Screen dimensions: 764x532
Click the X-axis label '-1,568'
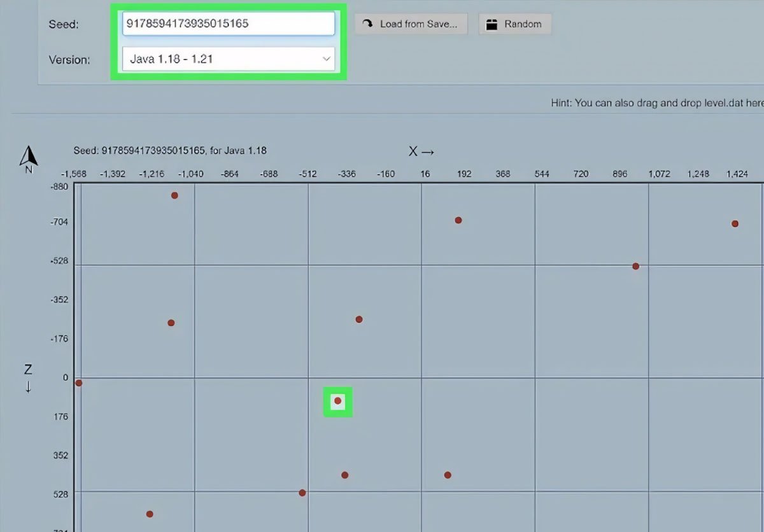73,174
